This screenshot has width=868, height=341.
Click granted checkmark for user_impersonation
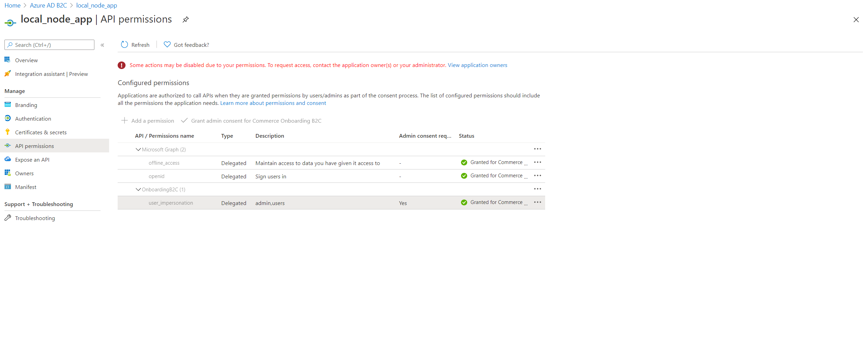[464, 203]
